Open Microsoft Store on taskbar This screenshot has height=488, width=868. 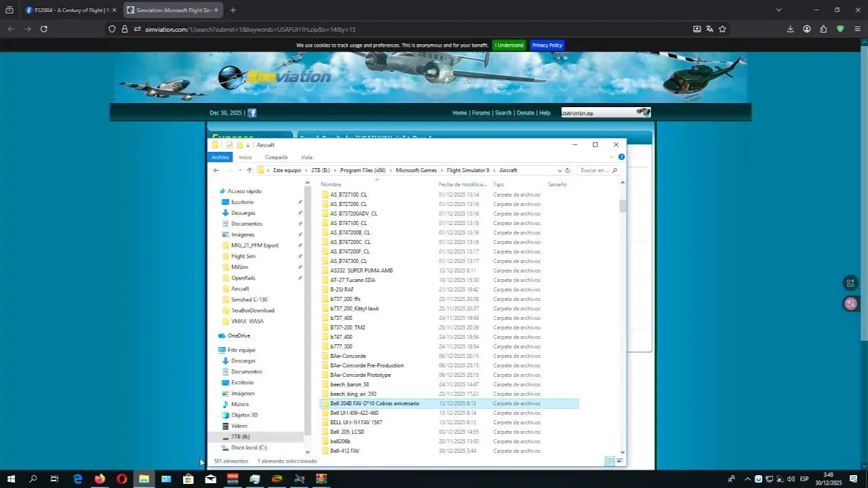[x=188, y=479]
